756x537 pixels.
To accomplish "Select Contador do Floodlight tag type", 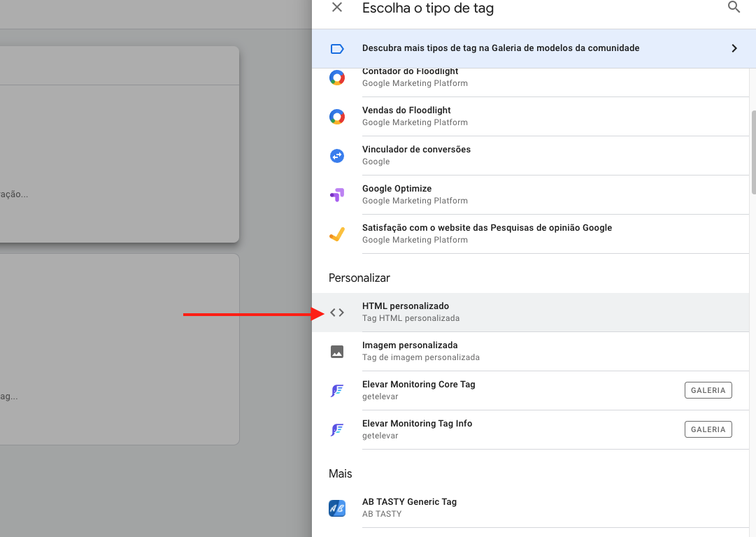I will pyautogui.click(x=530, y=82).
